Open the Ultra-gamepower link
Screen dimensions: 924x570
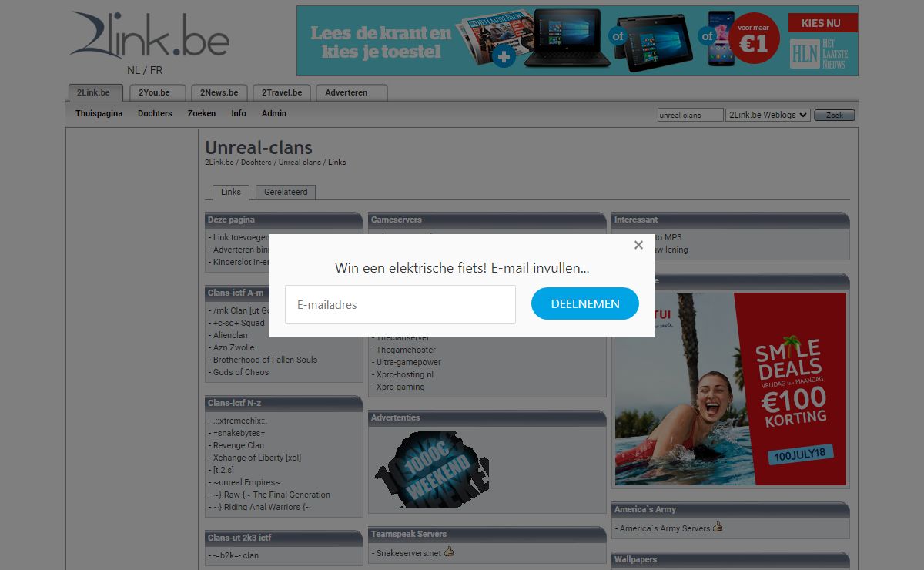[409, 362]
